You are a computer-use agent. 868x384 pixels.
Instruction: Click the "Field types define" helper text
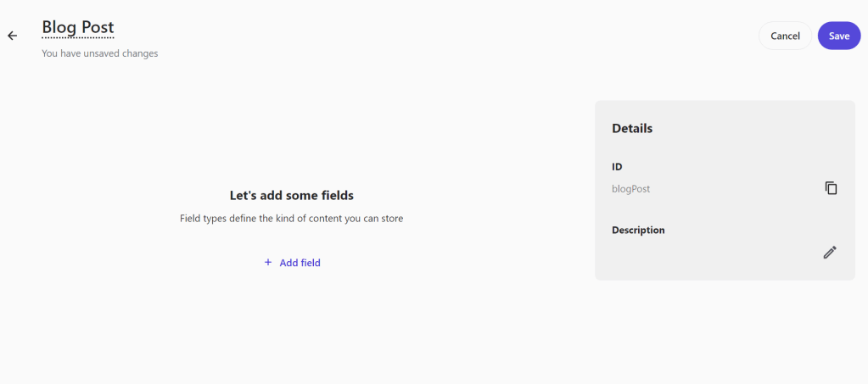tap(291, 219)
